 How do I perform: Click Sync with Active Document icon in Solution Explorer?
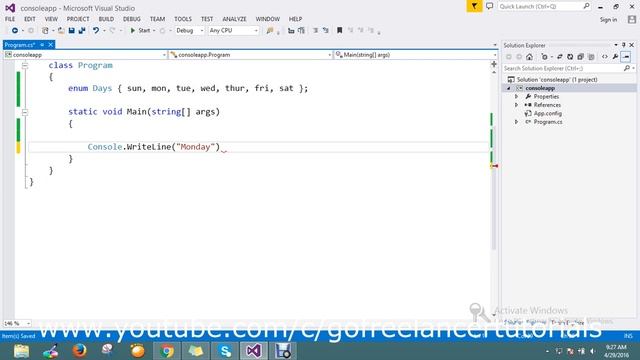(560, 57)
